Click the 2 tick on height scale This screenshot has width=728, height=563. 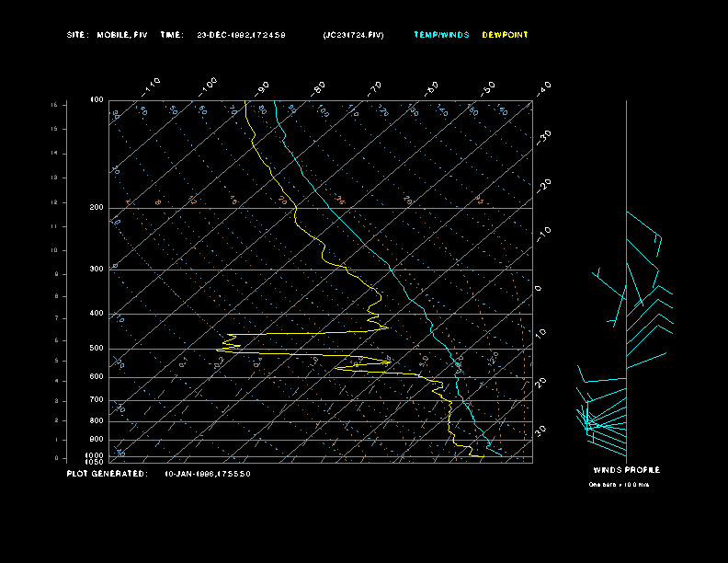point(56,420)
